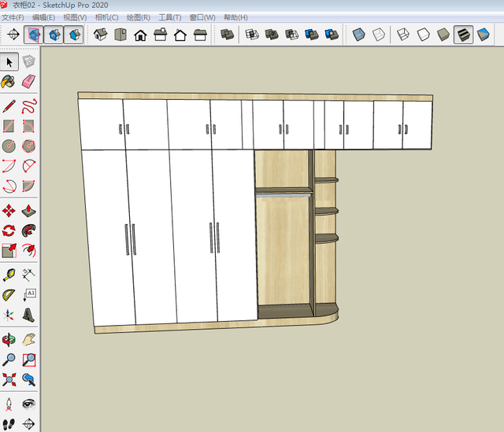Switch to Right view
Screen dimensions: 504x432
pos(161,35)
